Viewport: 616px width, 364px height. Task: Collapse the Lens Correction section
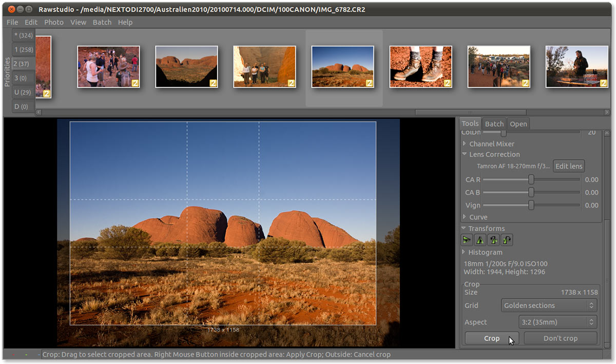[x=464, y=154]
